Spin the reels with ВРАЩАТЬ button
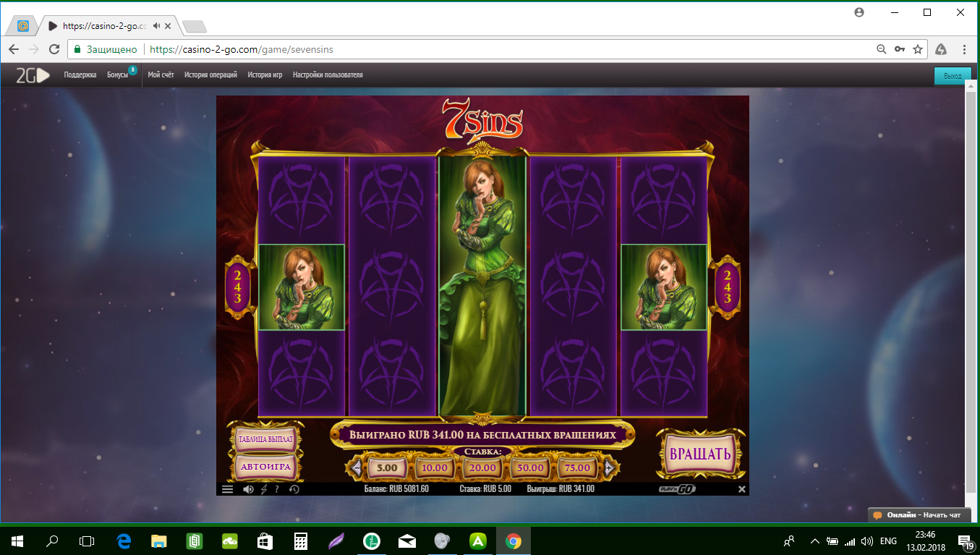This screenshot has width=980, height=555. coord(699,454)
